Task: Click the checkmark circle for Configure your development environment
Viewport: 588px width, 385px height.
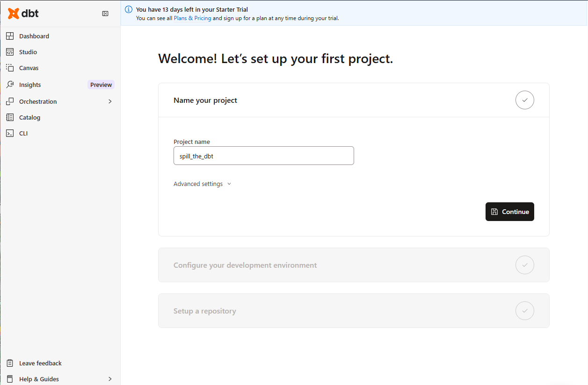Action: coord(525,265)
